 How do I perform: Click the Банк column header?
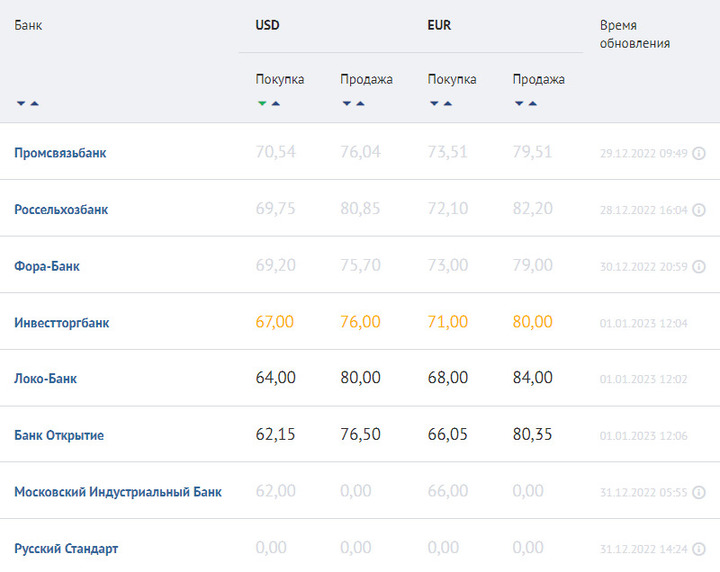click(28, 25)
